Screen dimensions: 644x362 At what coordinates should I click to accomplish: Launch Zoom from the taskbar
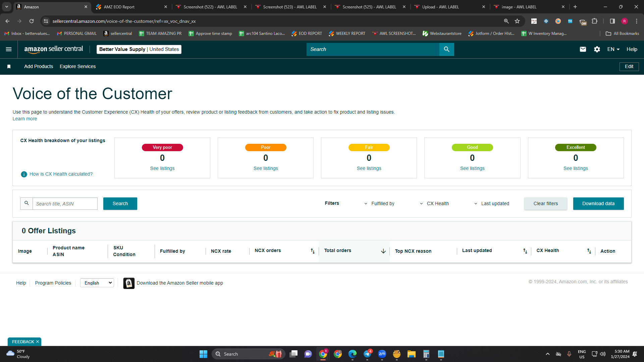[x=382, y=354]
